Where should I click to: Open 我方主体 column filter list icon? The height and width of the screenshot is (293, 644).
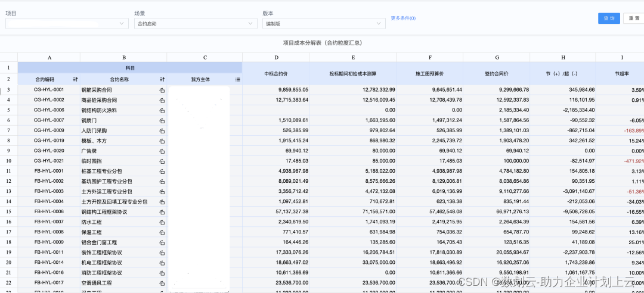[237, 79]
